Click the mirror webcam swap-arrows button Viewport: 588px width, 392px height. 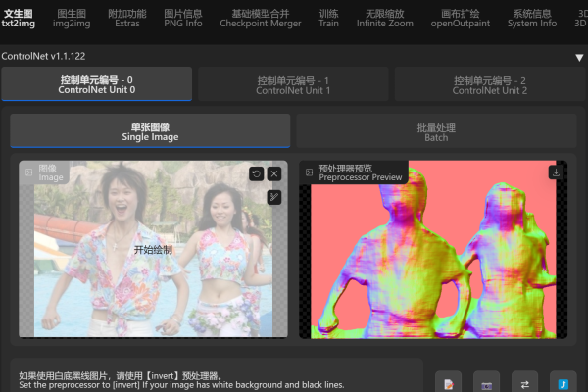(524, 383)
